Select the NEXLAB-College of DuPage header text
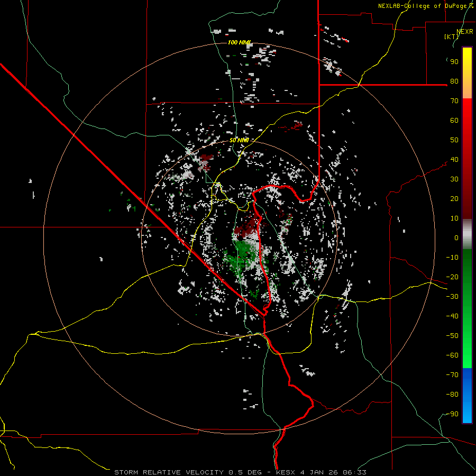The height and width of the screenshot is (476, 476). 425,6
